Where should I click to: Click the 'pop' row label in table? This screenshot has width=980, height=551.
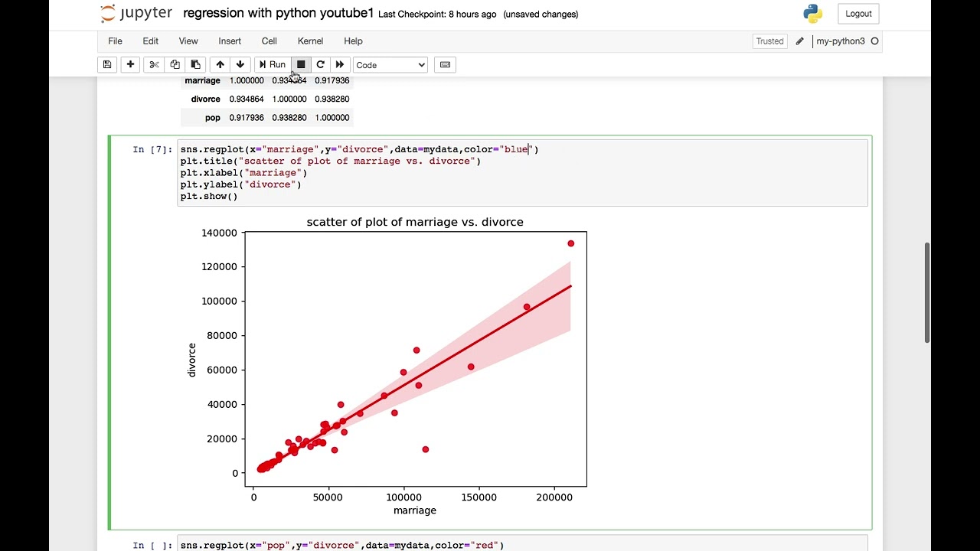pyautogui.click(x=212, y=118)
